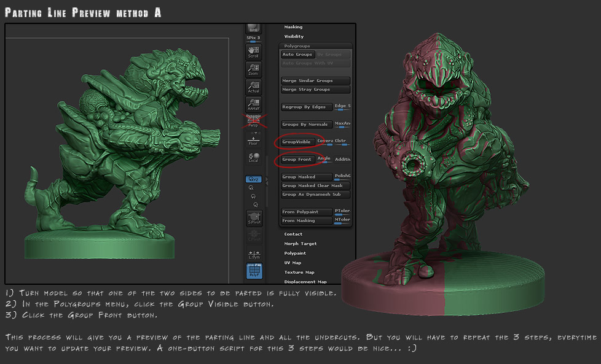Click the From Masking button
Screen dimensions: 601x364
click(x=307, y=221)
